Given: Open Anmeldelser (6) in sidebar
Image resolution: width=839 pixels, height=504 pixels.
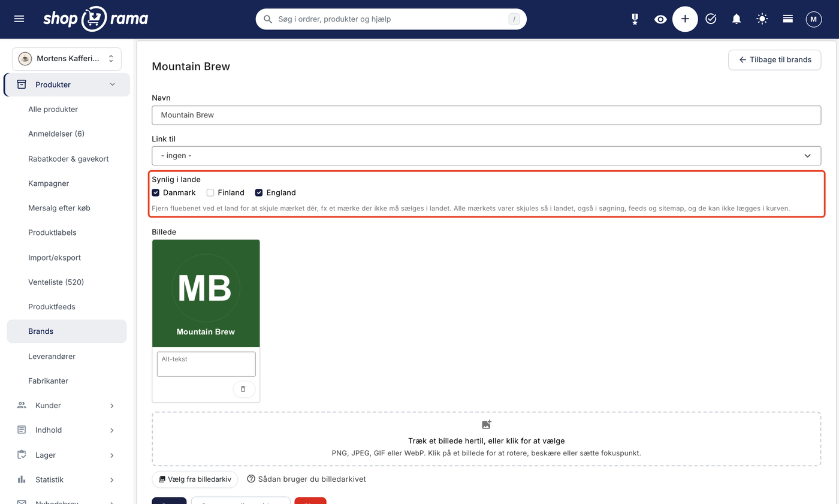Looking at the screenshot, I should [x=56, y=134].
